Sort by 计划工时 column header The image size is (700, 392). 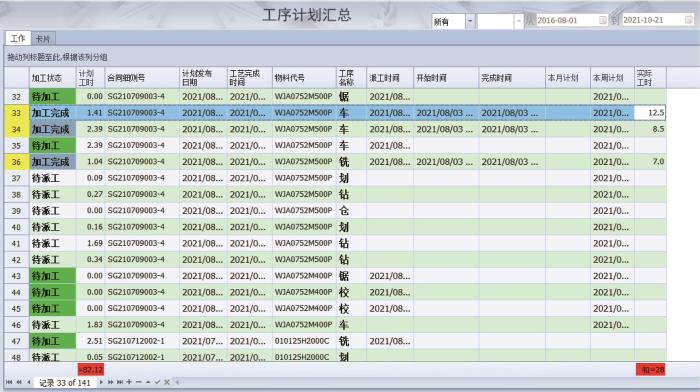coord(90,78)
